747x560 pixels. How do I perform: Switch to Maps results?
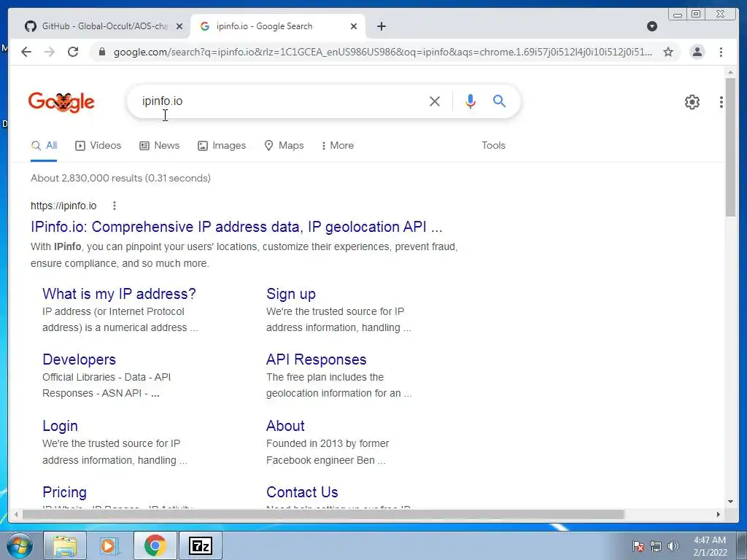[284, 146]
